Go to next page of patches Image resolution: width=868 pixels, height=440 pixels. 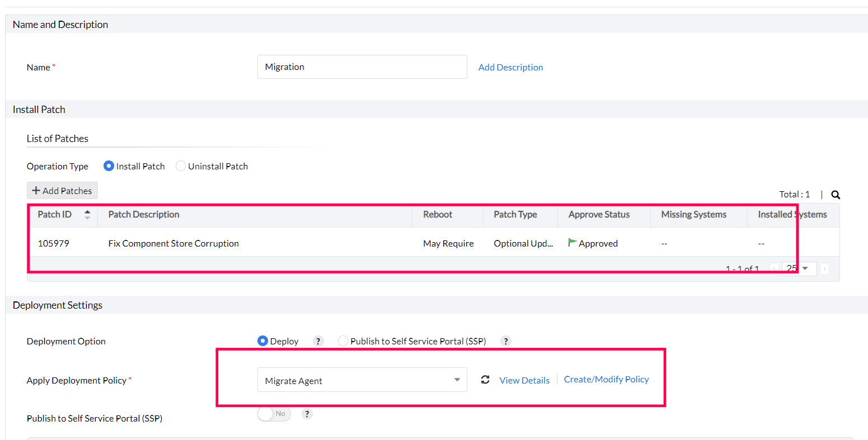pos(824,269)
